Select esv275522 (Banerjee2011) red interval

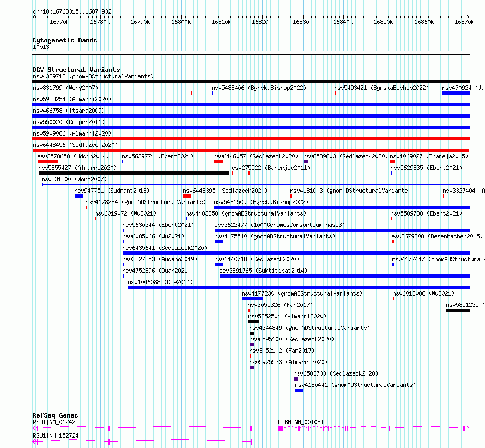coord(241,173)
